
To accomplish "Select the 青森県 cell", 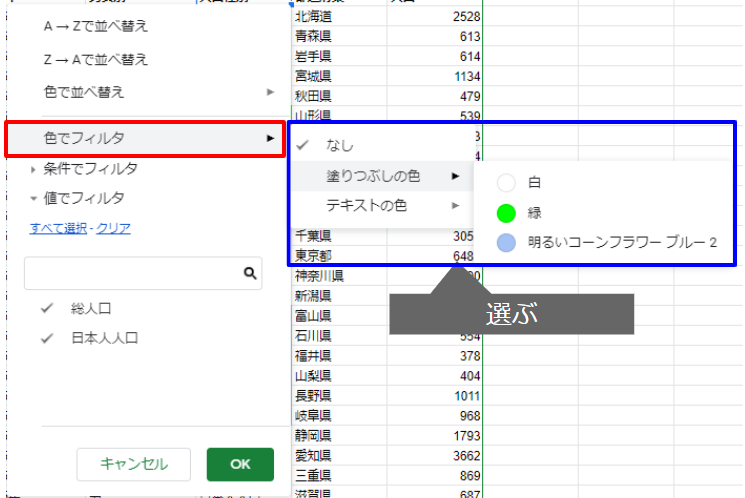I will pos(339,37).
